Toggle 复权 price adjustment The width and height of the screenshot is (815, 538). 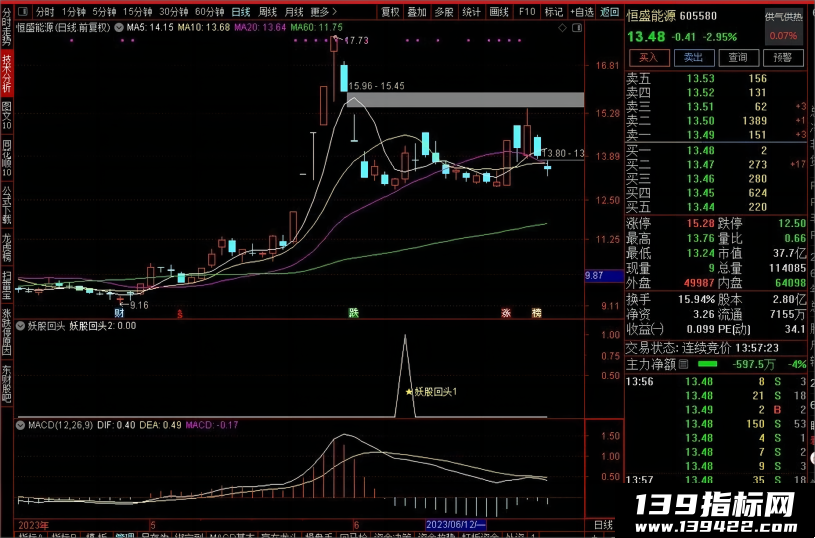point(390,11)
